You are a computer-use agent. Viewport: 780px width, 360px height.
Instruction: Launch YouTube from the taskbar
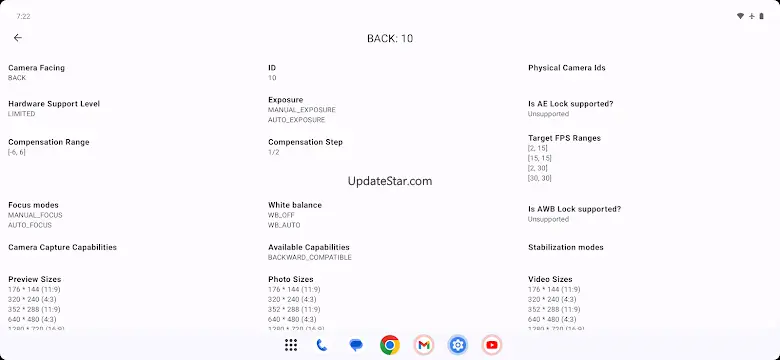pos(492,345)
